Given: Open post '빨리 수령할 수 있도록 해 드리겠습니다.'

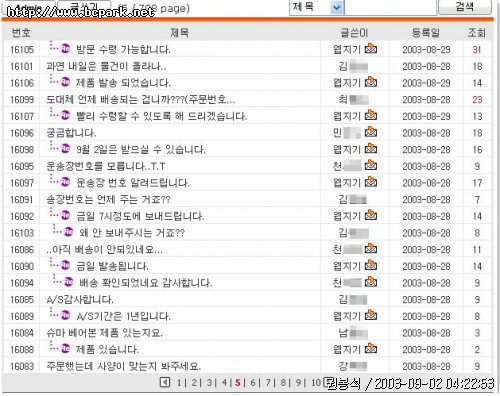Looking at the screenshot, I should tap(162, 116).
